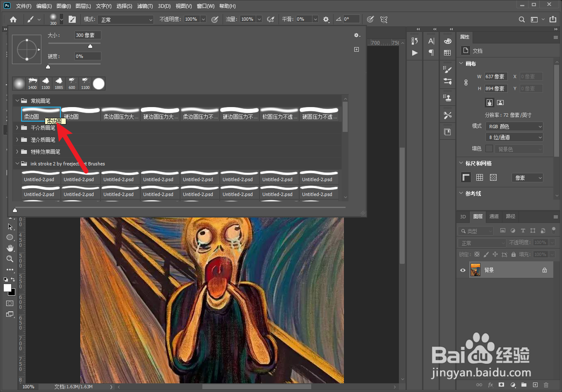Hide the 背景 layer with eye icon
Image resolution: width=562 pixels, height=392 pixels.
point(463,270)
